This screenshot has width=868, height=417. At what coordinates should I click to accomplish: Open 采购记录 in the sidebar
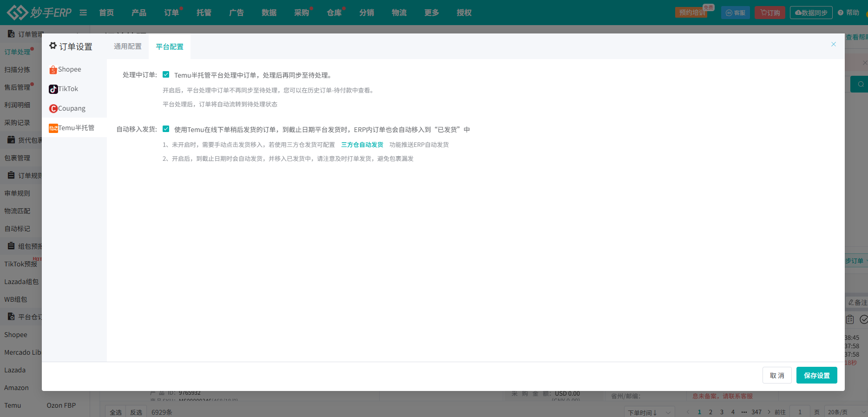[17, 122]
